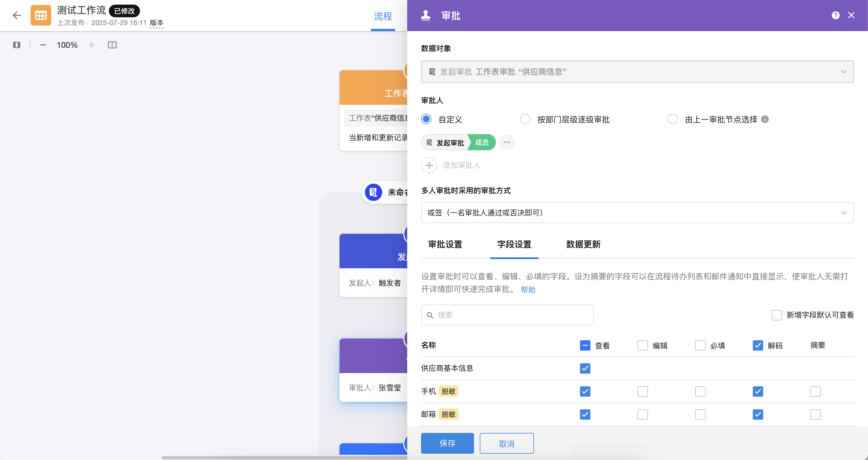Viewport: 868px width, 460px height.
Task: Uncheck the 解码 column header checkbox
Action: (x=758, y=345)
